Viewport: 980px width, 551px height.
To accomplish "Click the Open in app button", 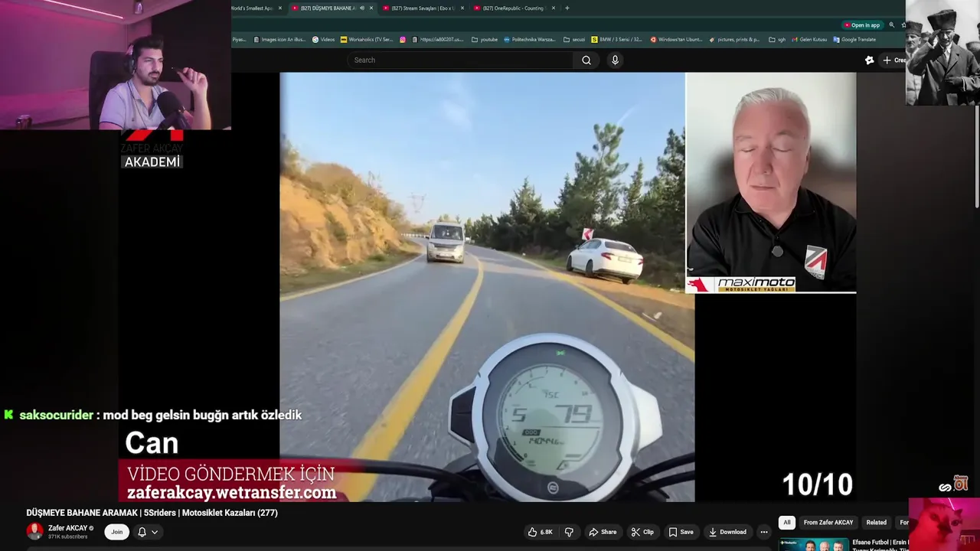I will point(861,25).
